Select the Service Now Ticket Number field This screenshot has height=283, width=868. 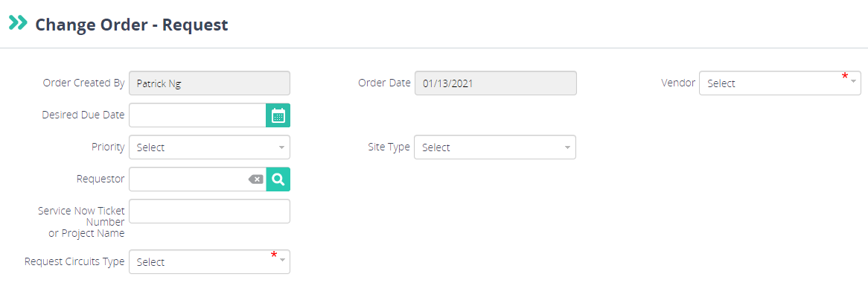pos(209,211)
